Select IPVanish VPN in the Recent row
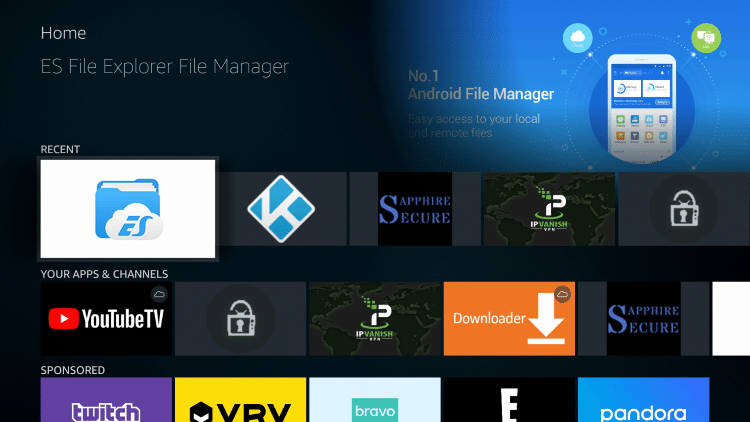The height and width of the screenshot is (422, 750). [x=548, y=209]
